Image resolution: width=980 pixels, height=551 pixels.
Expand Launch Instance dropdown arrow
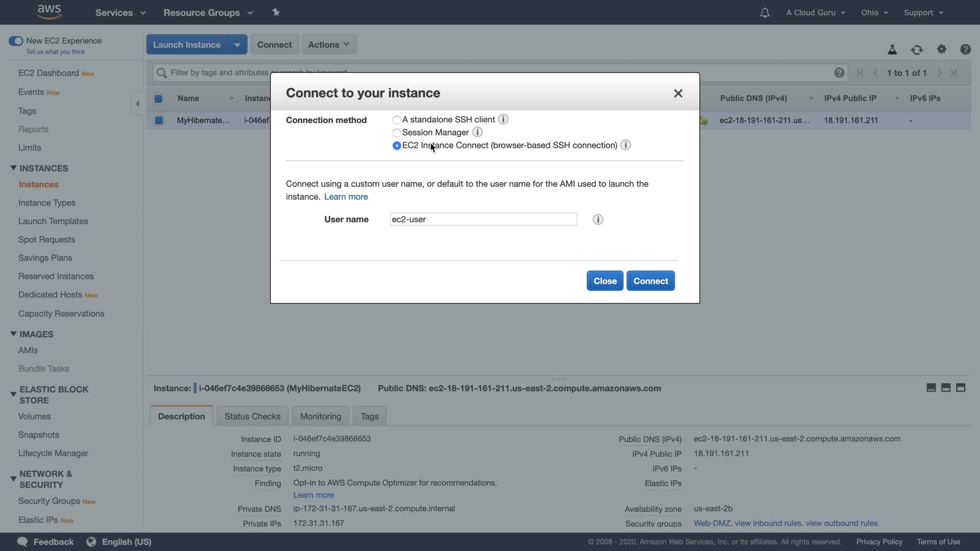point(237,44)
